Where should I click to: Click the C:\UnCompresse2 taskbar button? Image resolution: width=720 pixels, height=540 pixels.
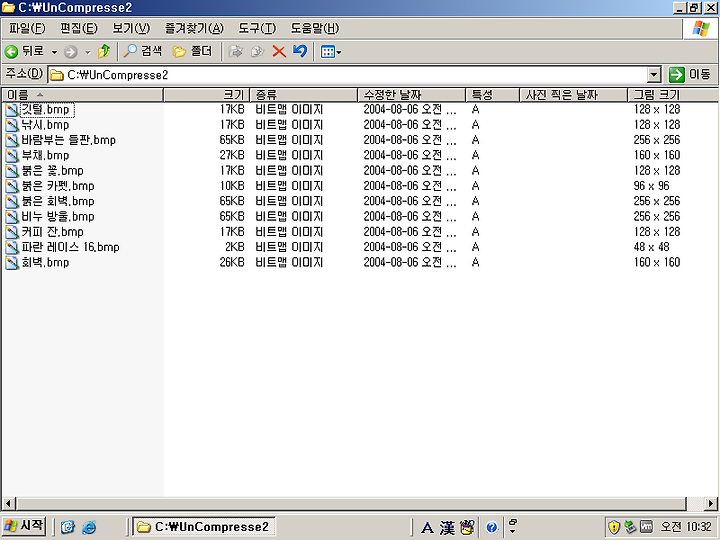pos(204,527)
